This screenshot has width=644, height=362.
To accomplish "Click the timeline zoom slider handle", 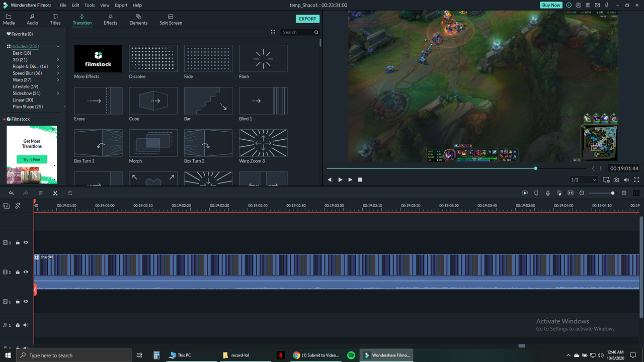I will [613, 193].
